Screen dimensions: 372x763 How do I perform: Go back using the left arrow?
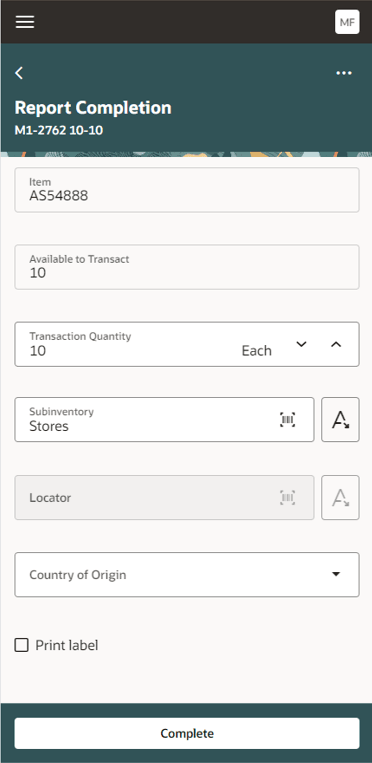click(19, 73)
